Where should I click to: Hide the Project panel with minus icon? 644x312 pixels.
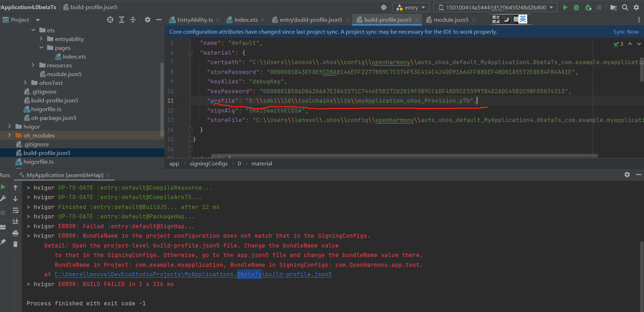point(159,20)
